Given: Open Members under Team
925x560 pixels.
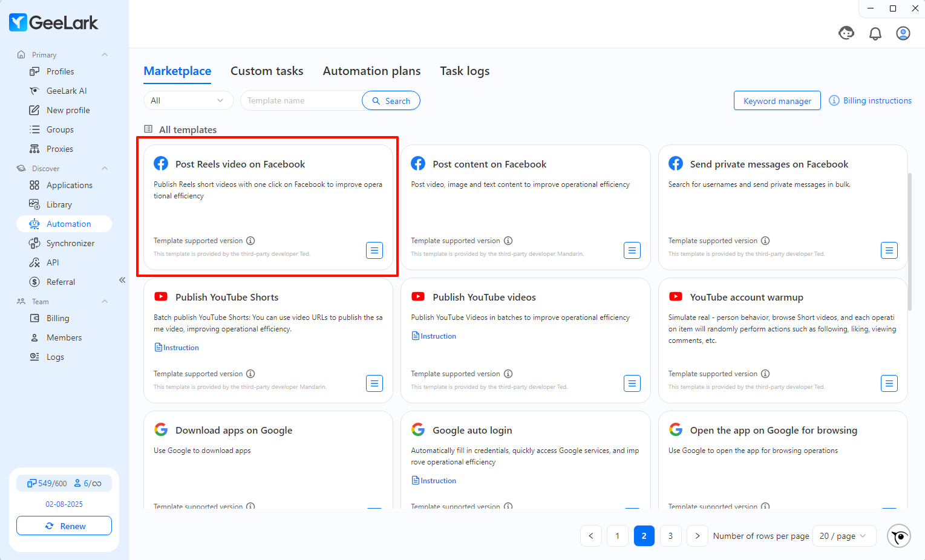Looking at the screenshot, I should pyautogui.click(x=64, y=337).
